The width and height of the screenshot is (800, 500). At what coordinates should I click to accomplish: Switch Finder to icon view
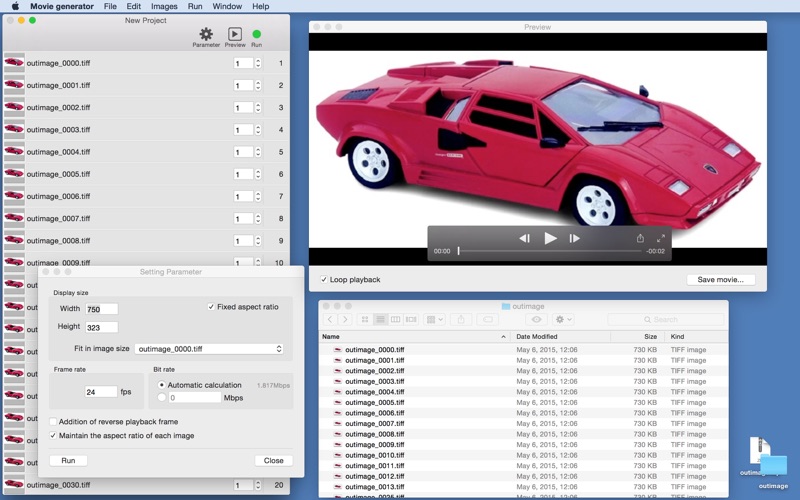coord(365,320)
